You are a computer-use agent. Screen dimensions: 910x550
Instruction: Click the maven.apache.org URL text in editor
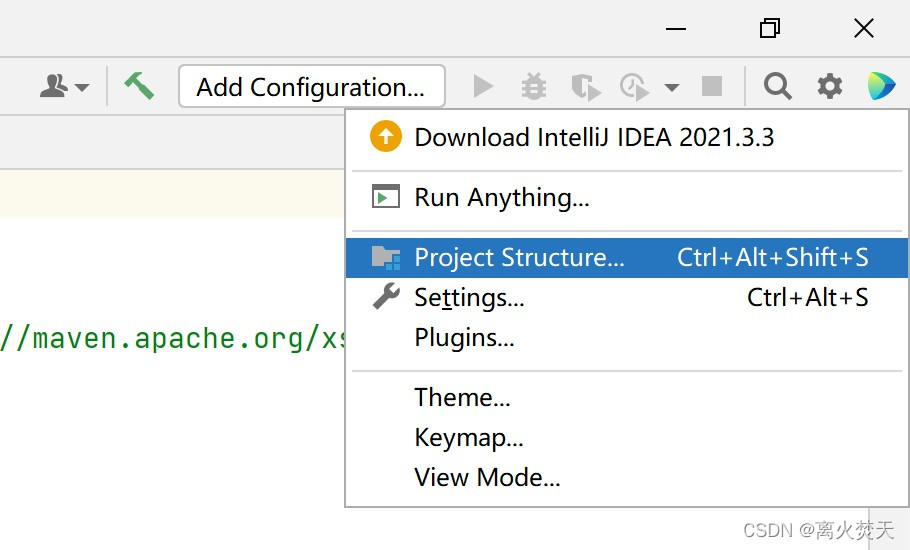point(172,338)
